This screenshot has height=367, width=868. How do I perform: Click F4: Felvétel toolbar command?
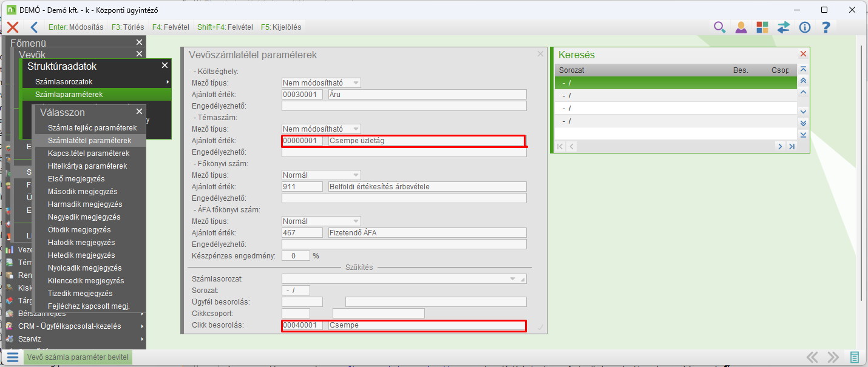(171, 27)
